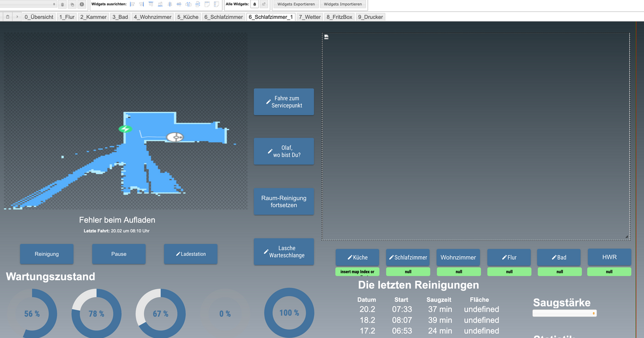Expand the tab list arrow before 0_Übersicht

(17, 17)
